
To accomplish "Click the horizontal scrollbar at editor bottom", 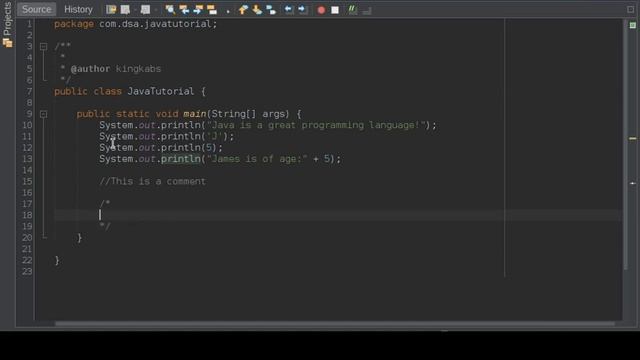I will pos(335,324).
